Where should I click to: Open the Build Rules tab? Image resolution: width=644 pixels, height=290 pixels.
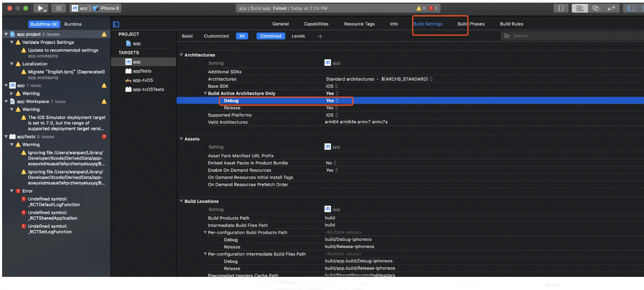click(x=511, y=24)
